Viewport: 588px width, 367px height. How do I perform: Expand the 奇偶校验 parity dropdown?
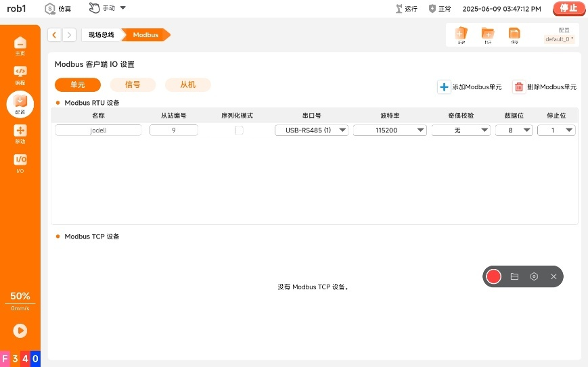(461, 130)
